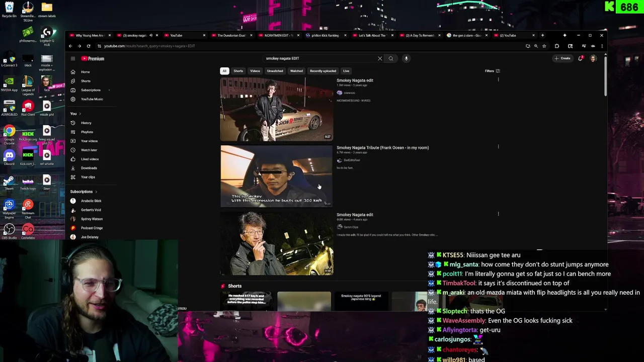
Task: Select the Wallpaper Engine desktop icon
Action: [9, 208]
